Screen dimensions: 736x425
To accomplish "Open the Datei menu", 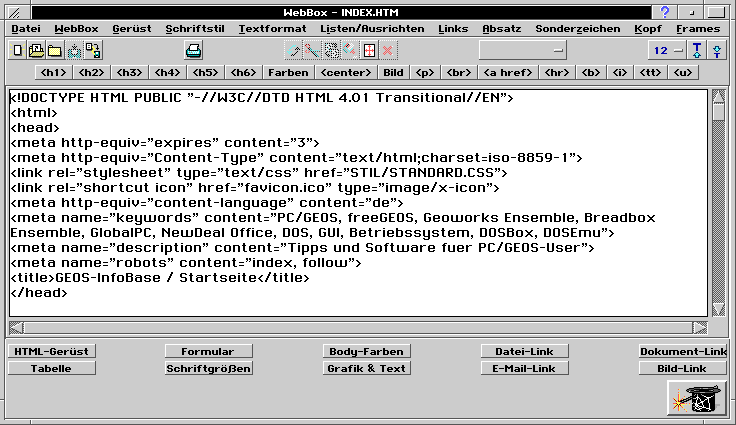I will [x=26, y=29].
